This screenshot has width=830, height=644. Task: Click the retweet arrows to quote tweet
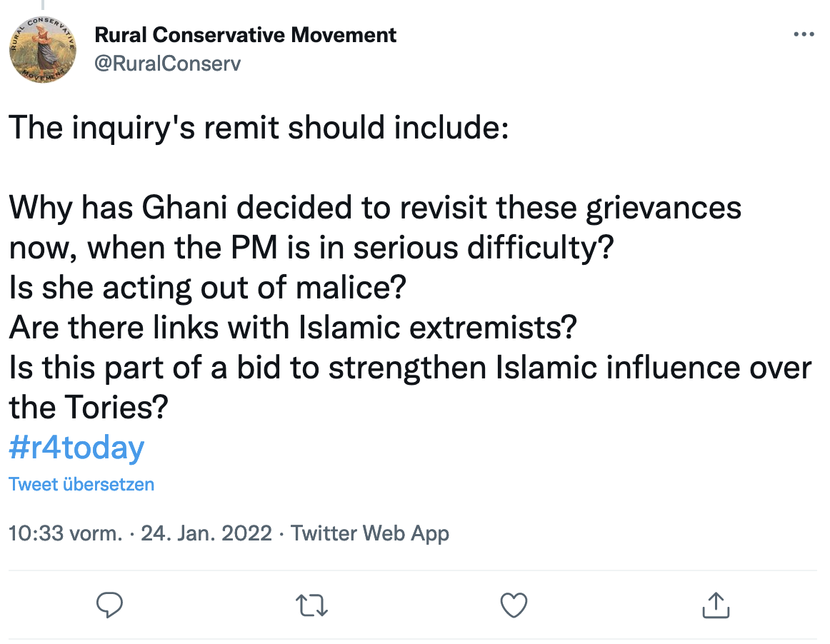(311, 605)
